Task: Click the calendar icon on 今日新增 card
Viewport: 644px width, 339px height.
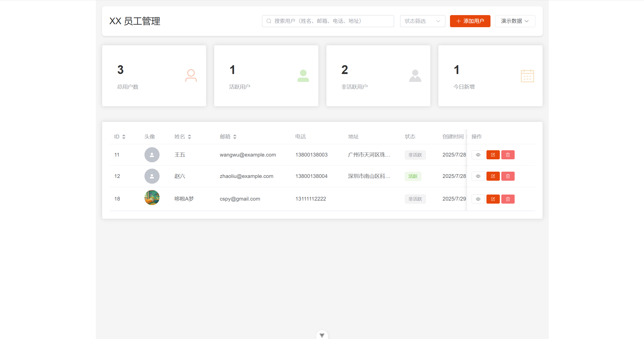Action: (527, 76)
